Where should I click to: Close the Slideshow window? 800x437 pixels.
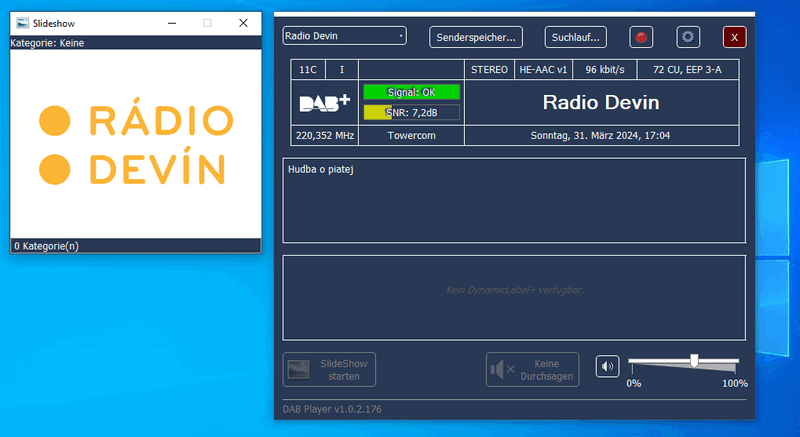click(243, 23)
